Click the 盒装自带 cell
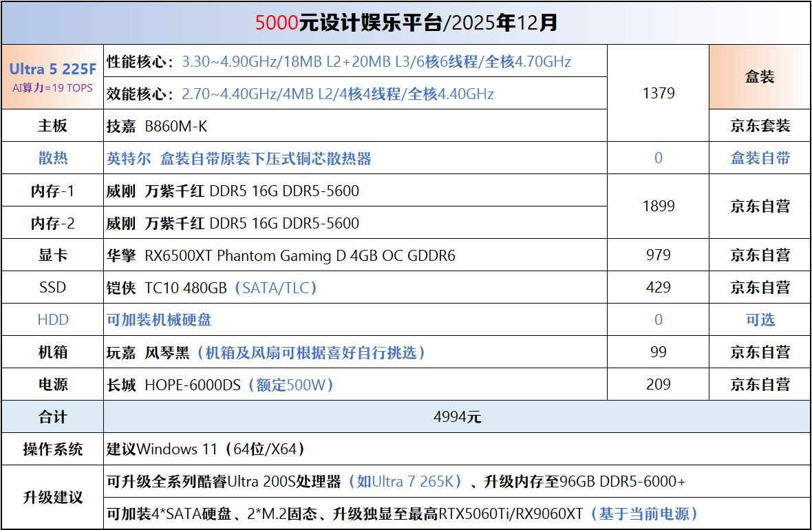The image size is (812, 530). [x=760, y=158]
